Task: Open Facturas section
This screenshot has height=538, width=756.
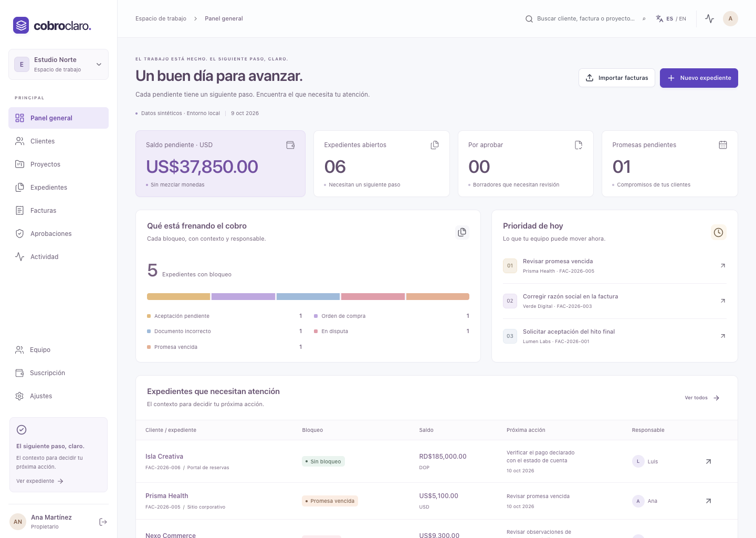Action: click(x=58, y=211)
